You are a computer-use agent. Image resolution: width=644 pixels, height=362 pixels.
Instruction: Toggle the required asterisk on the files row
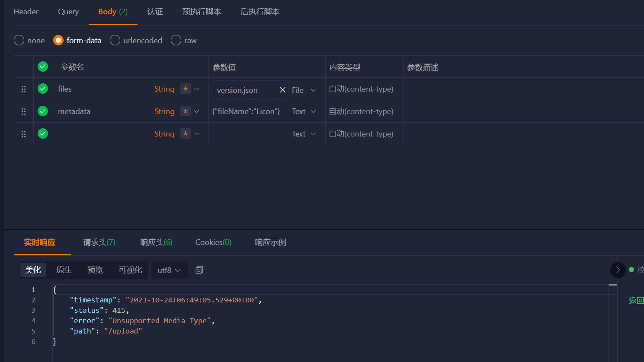coord(186,89)
